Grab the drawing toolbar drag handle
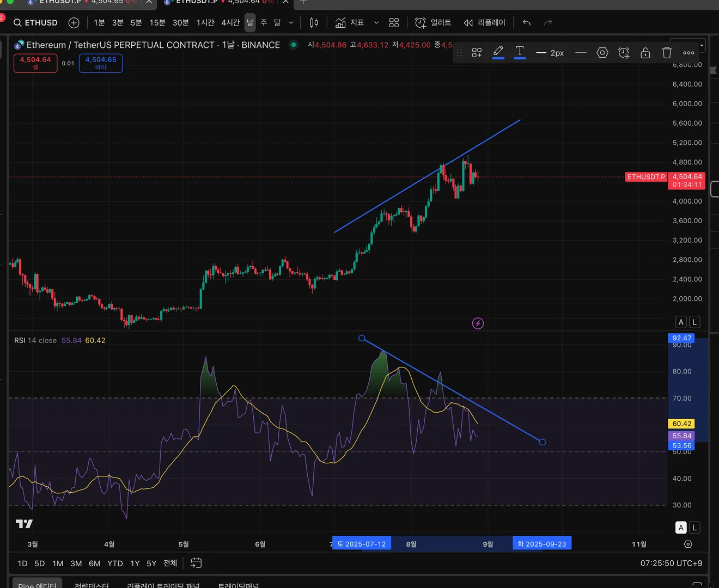 (x=459, y=53)
